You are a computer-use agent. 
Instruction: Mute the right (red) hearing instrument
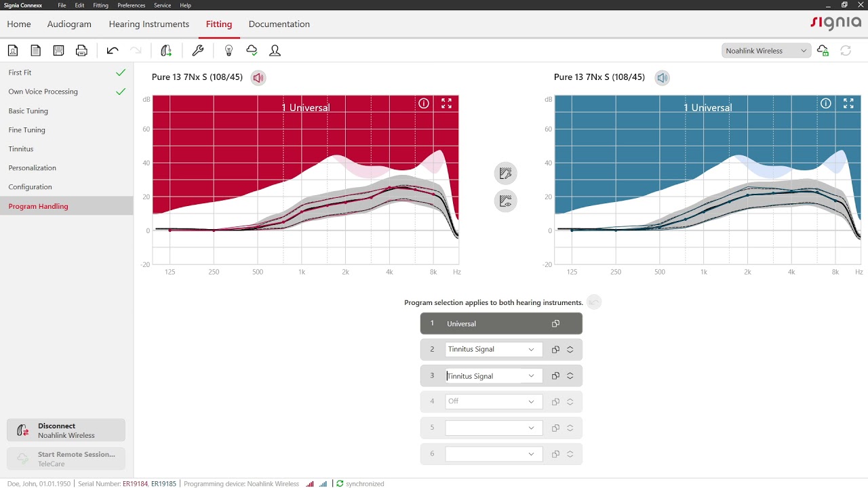click(258, 78)
